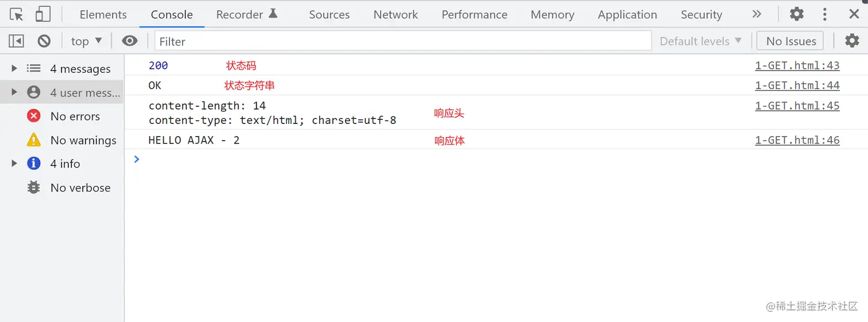This screenshot has height=322, width=868.
Task: Open the Default levels dropdown
Action: pos(700,41)
